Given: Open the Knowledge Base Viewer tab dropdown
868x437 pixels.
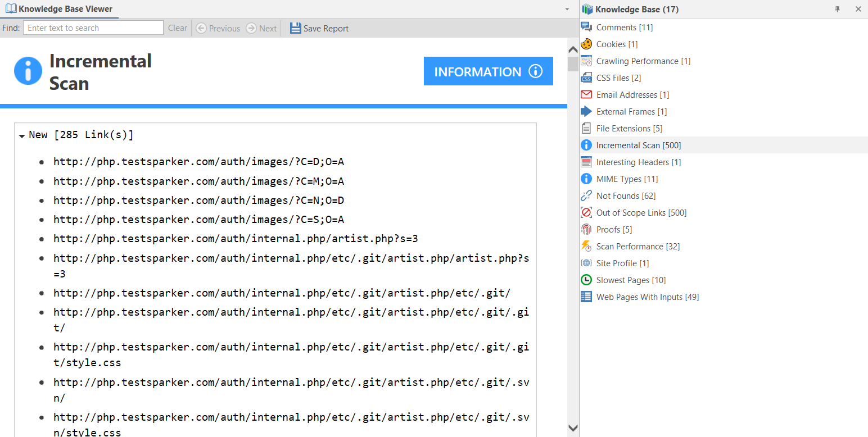Looking at the screenshot, I should point(567,9).
